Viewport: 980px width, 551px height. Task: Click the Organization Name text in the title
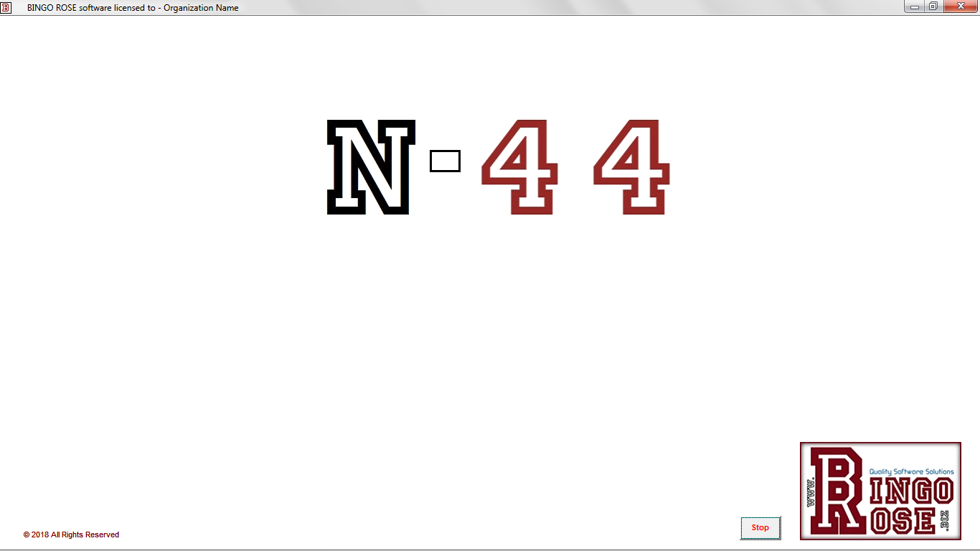tap(201, 8)
